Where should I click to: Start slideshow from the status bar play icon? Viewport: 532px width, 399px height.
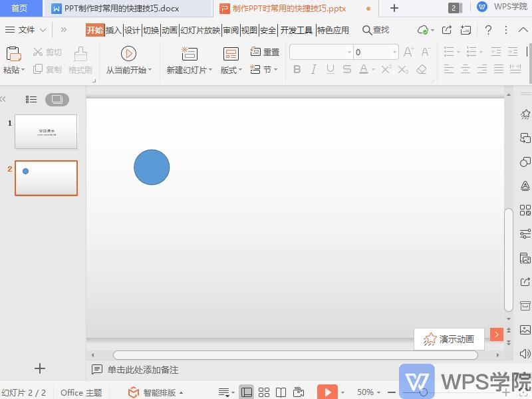328,392
